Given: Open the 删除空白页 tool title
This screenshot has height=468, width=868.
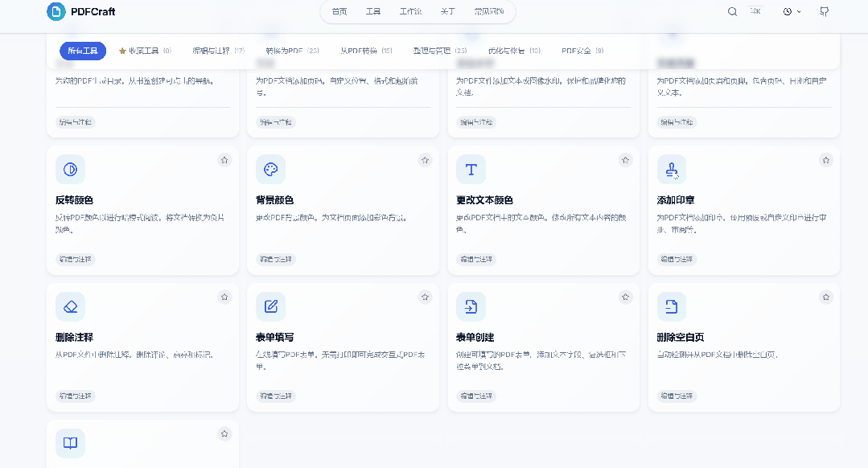Looking at the screenshot, I should (x=681, y=338).
